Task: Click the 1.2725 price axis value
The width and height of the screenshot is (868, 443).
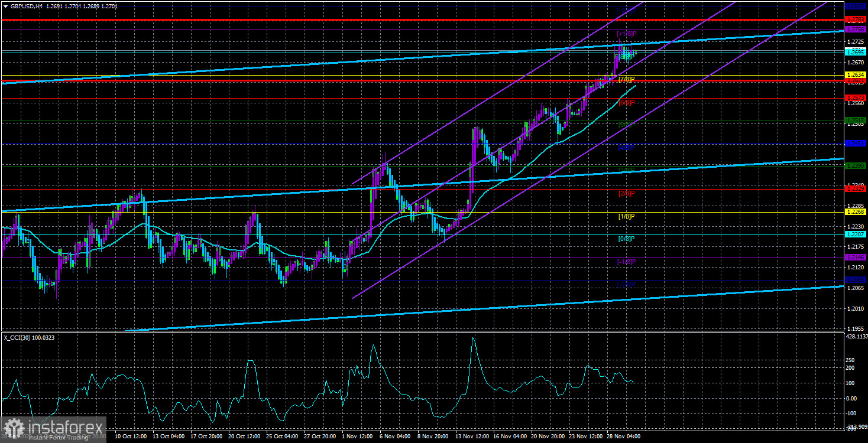Action: tap(855, 42)
